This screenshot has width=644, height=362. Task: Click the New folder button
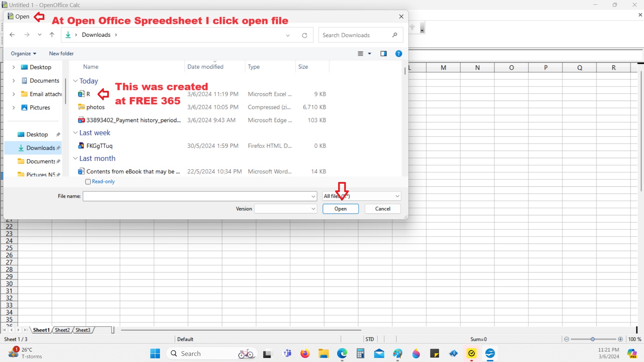[x=61, y=53]
